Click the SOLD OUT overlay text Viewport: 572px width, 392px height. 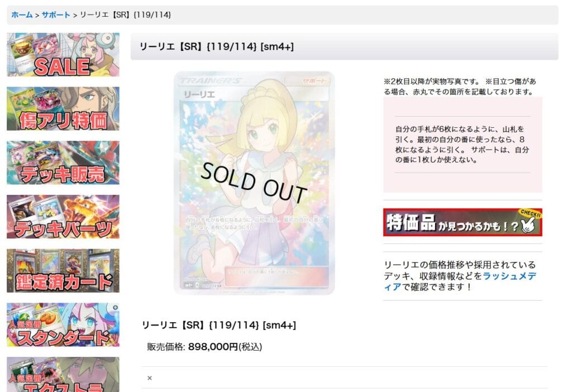click(254, 183)
